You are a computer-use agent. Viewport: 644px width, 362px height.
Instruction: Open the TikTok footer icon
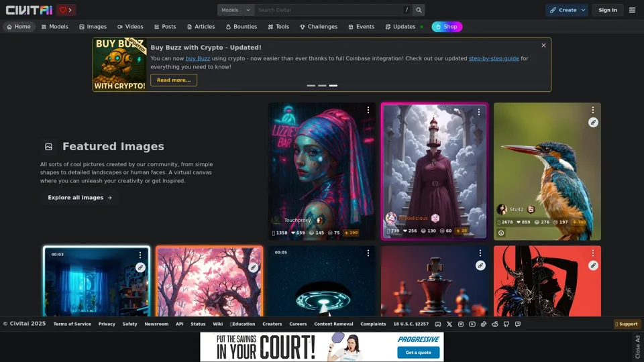pyautogui.click(x=484, y=324)
